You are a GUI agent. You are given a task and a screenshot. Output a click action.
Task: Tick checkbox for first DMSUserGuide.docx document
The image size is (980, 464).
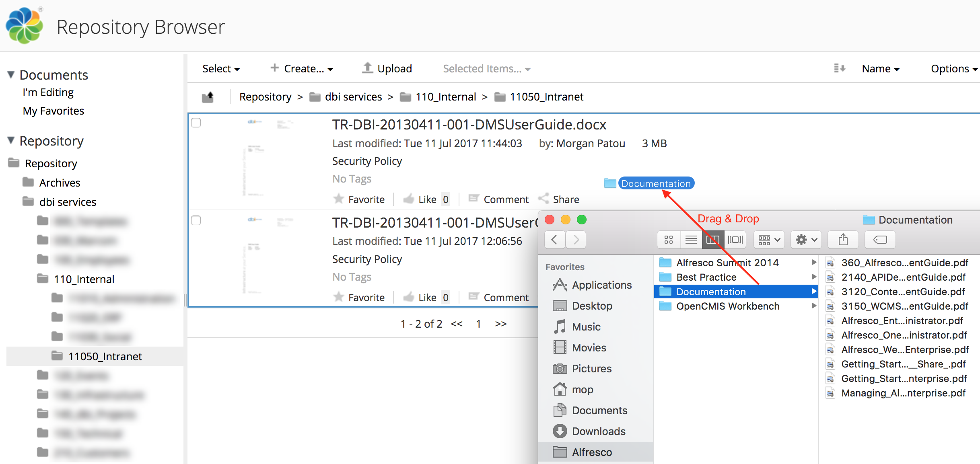(x=196, y=123)
